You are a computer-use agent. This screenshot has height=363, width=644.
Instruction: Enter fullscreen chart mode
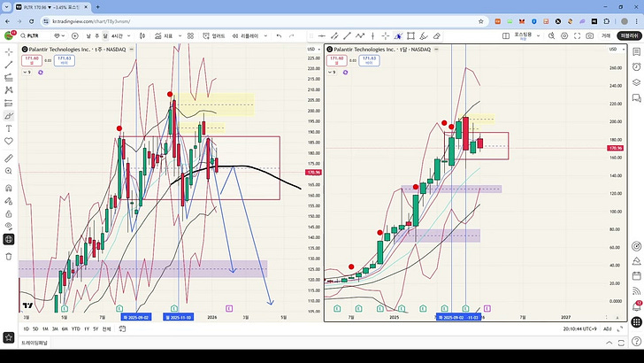(x=577, y=36)
